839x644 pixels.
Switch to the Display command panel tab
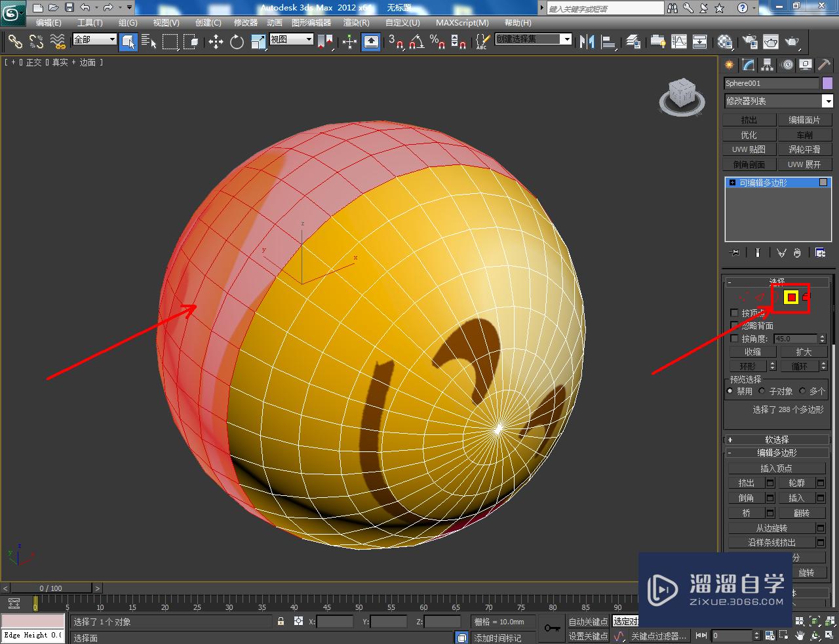pyautogui.click(x=806, y=65)
